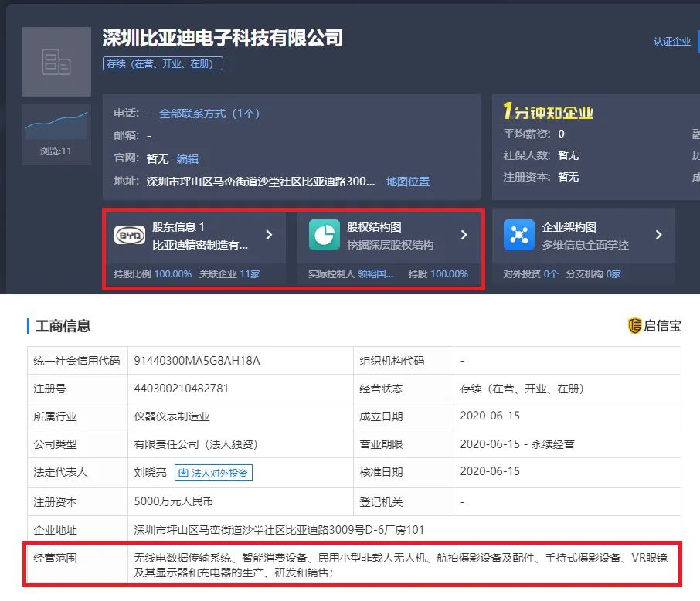This screenshot has height=601, width=700.
Task: Click the green equity structure pie icon
Action: click(325, 236)
